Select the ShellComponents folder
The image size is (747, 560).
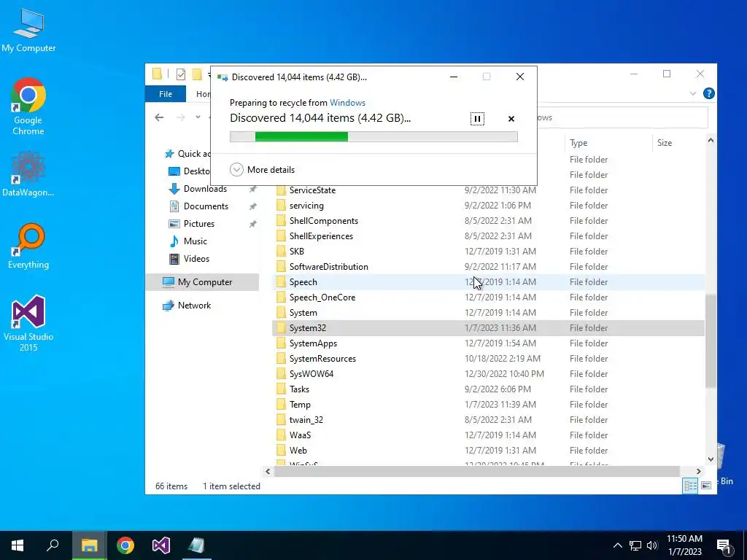tap(323, 220)
